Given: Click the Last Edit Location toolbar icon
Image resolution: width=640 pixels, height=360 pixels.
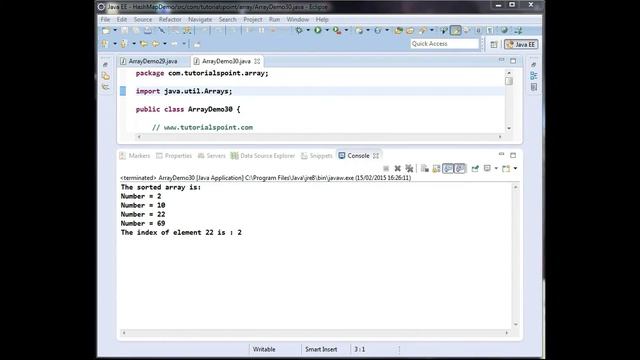Looking at the screenshot, I should click(144, 44).
